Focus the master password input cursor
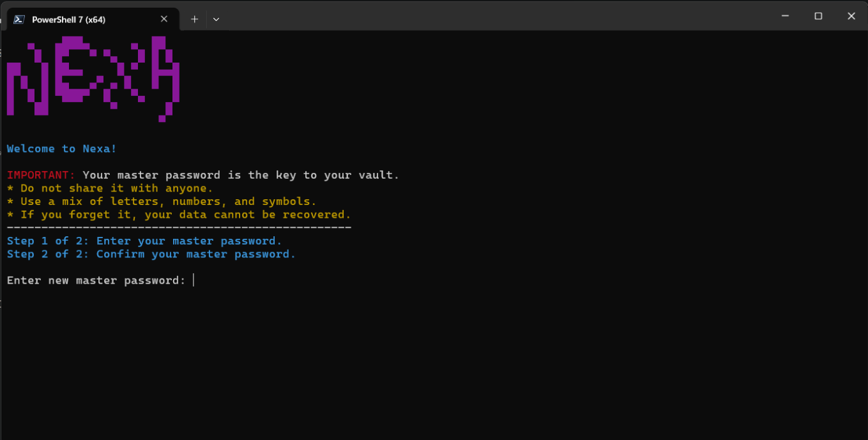868x440 pixels. click(194, 280)
